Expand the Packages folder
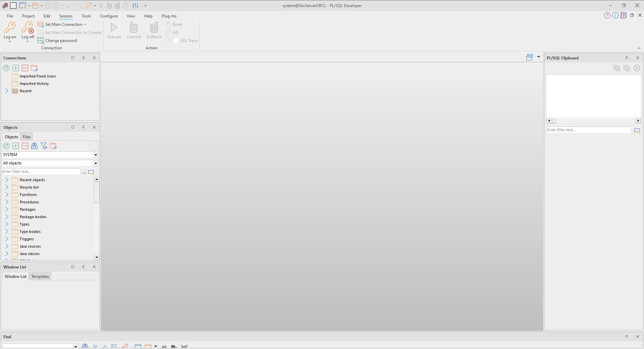The image size is (644, 349). 6,209
